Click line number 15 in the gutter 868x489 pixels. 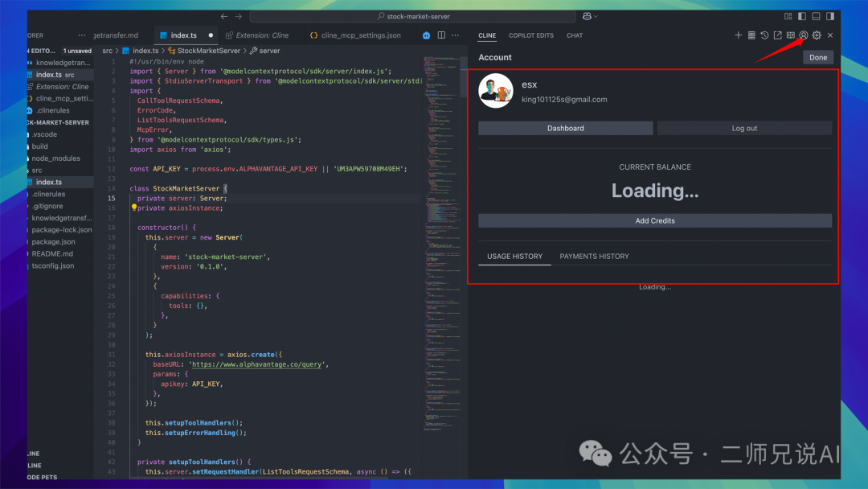click(111, 199)
